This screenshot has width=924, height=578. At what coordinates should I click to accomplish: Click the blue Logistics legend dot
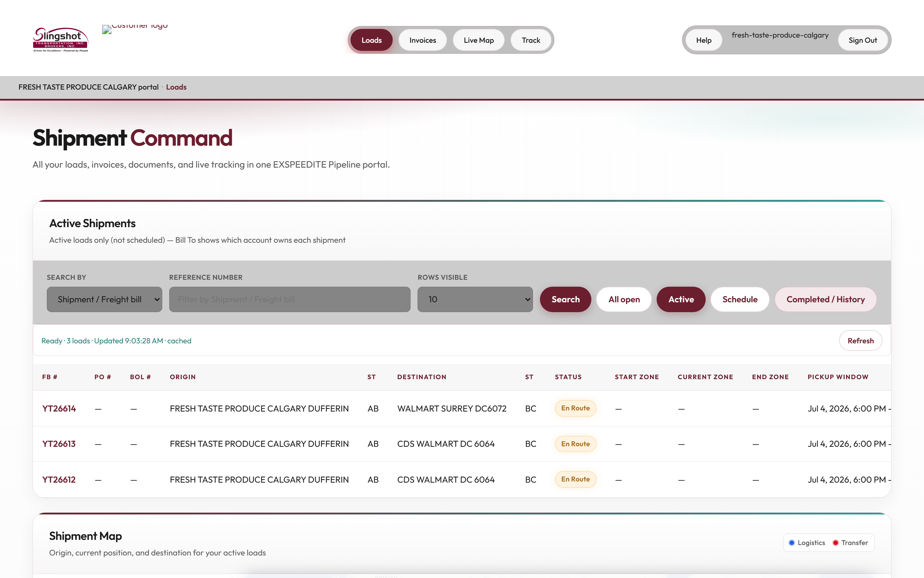(x=791, y=543)
